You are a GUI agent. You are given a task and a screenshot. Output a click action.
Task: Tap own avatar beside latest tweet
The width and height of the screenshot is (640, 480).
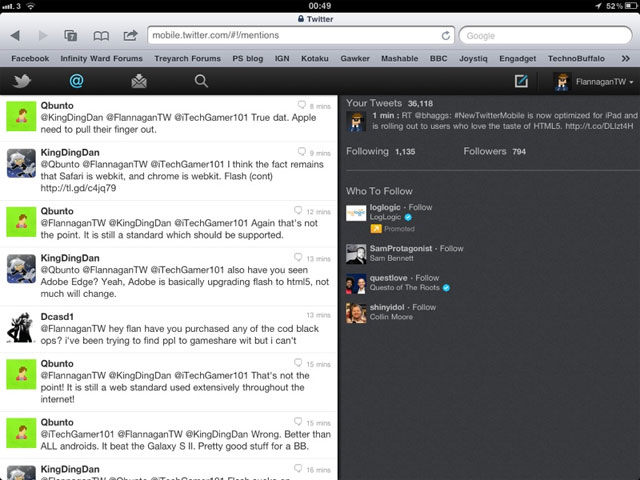[x=356, y=122]
